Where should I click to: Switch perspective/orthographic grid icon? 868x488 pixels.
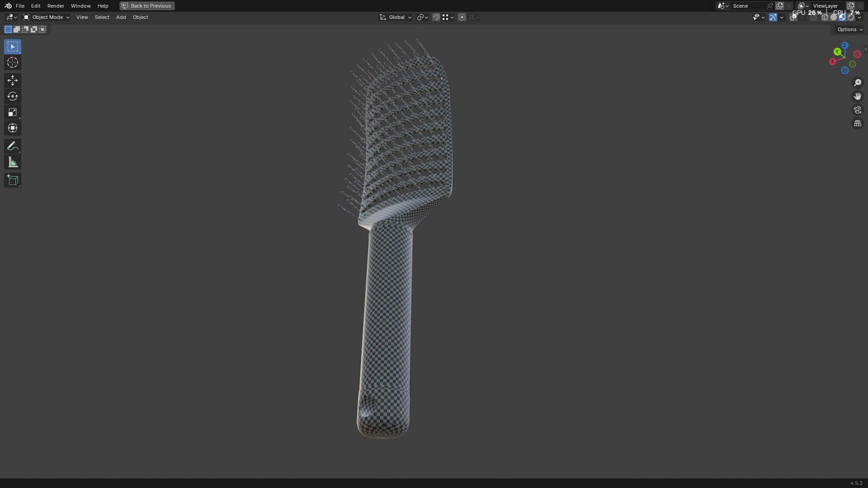858,123
